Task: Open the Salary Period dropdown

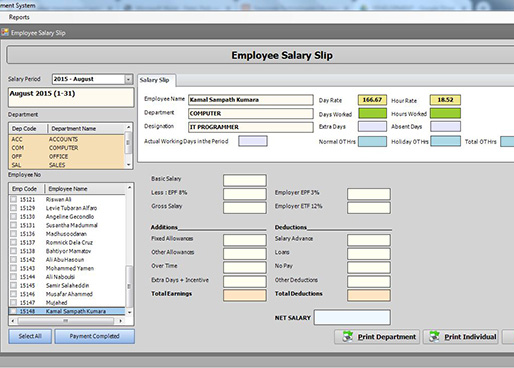Action: tap(128, 79)
